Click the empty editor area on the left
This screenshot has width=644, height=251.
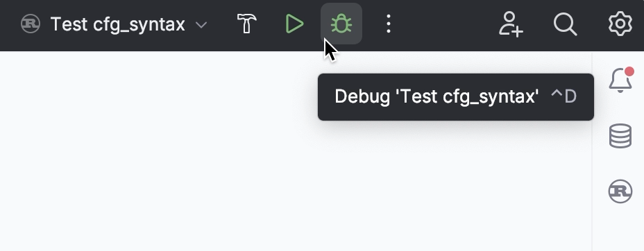coord(156,152)
